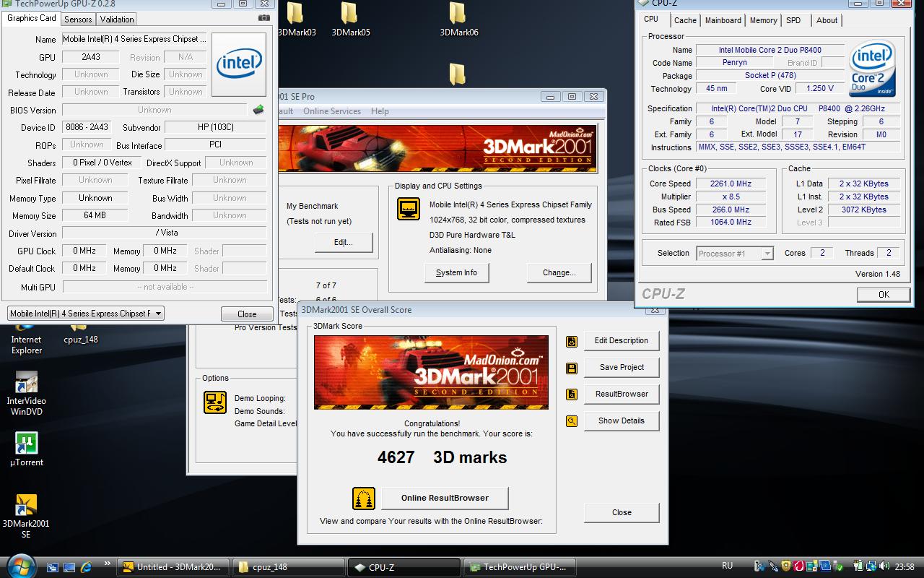Click the Edit Description icon

[x=572, y=341]
